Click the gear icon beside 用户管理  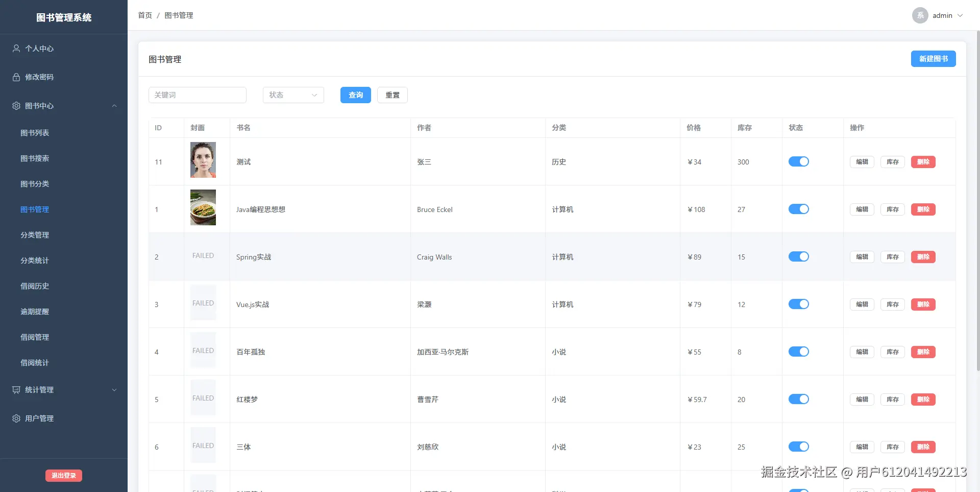tap(16, 418)
